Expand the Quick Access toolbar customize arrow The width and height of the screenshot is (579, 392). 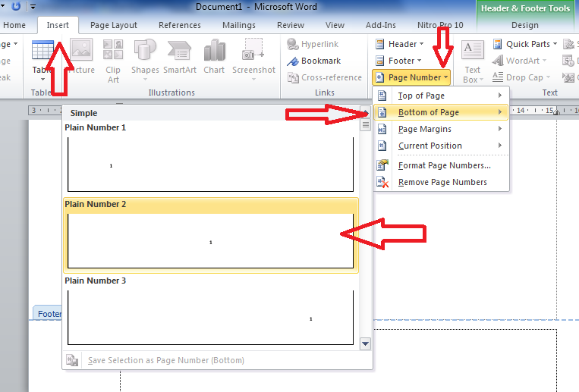[x=33, y=7]
